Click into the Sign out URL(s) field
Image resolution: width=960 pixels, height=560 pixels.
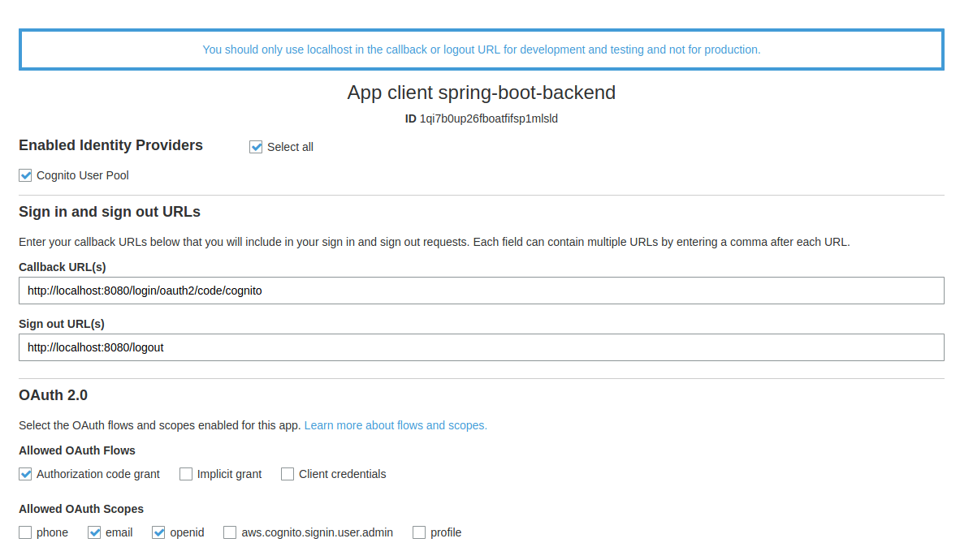[x=482, y=347]
